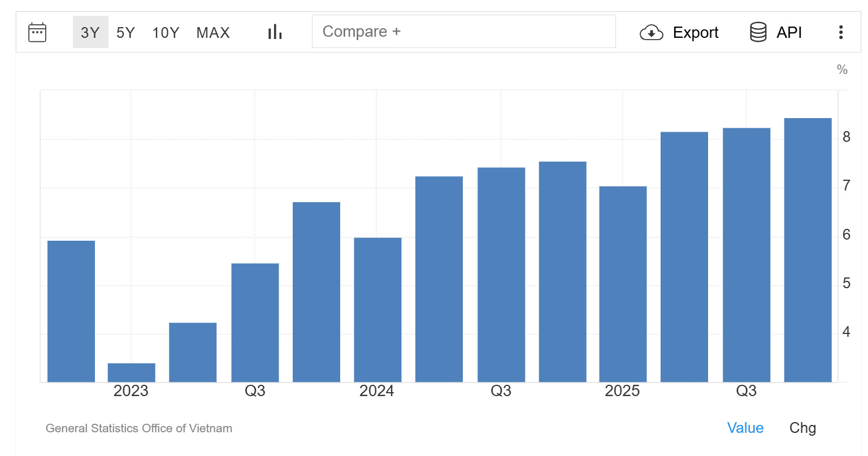
Task: Click the Export button label
Action: click(x=695, y=33)
